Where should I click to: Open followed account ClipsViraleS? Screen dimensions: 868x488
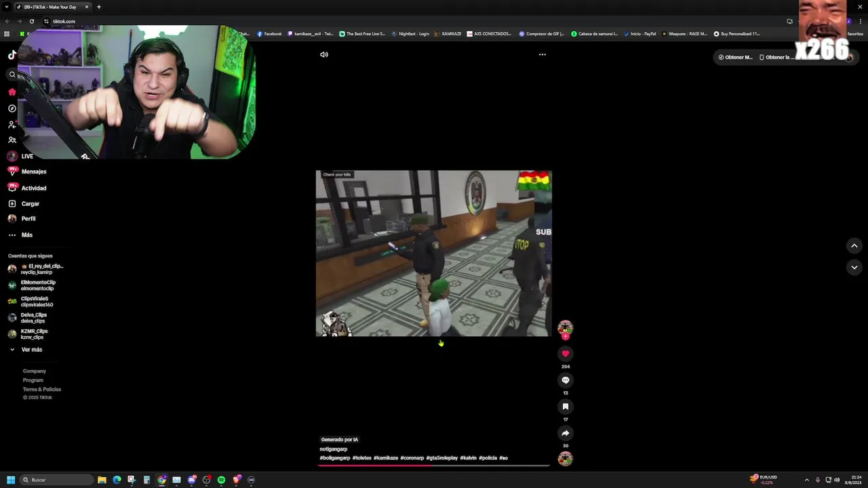point(31,302)
